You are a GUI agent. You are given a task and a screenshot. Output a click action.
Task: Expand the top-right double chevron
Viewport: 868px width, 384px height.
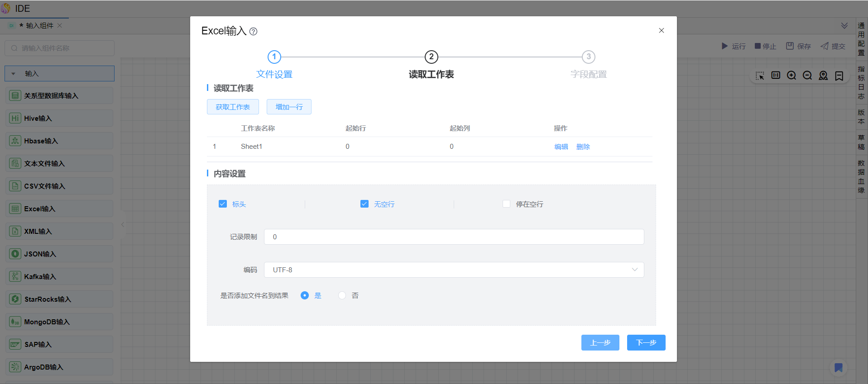(x=844, y=26)
